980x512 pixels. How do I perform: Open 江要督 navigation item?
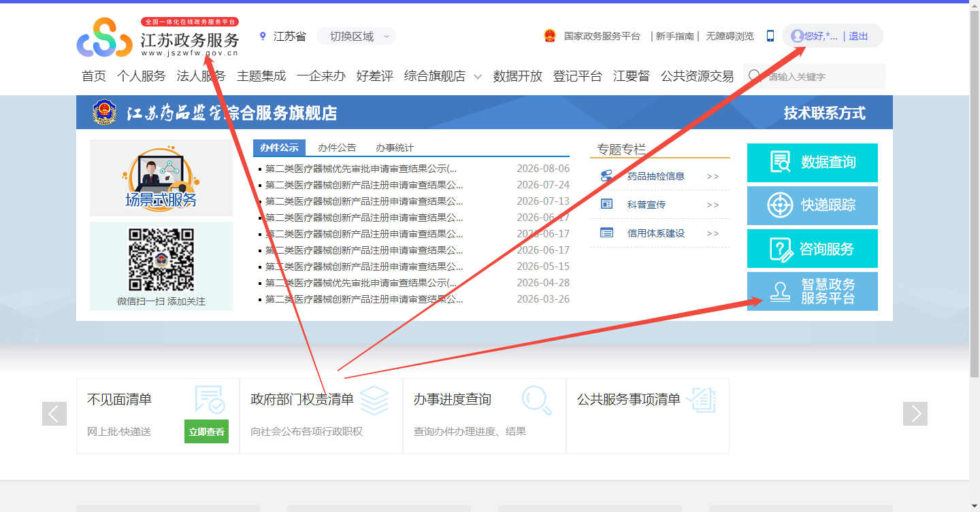tap(632, 76)
